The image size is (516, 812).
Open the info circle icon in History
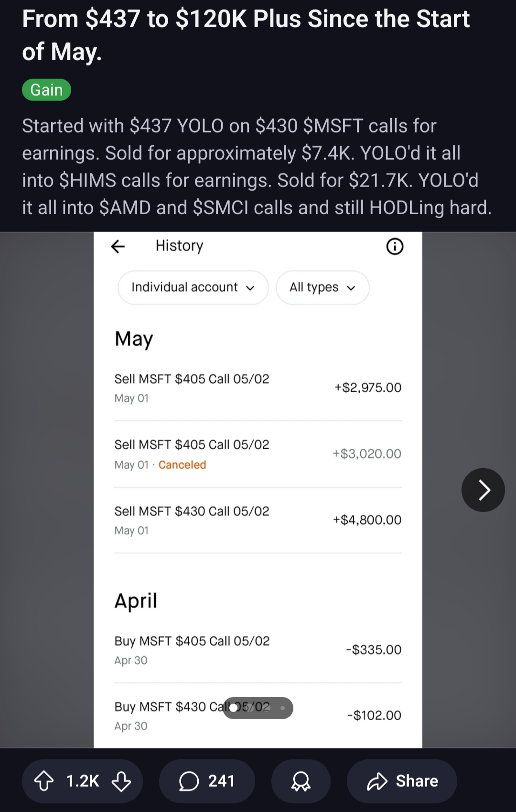pos(395,246)
